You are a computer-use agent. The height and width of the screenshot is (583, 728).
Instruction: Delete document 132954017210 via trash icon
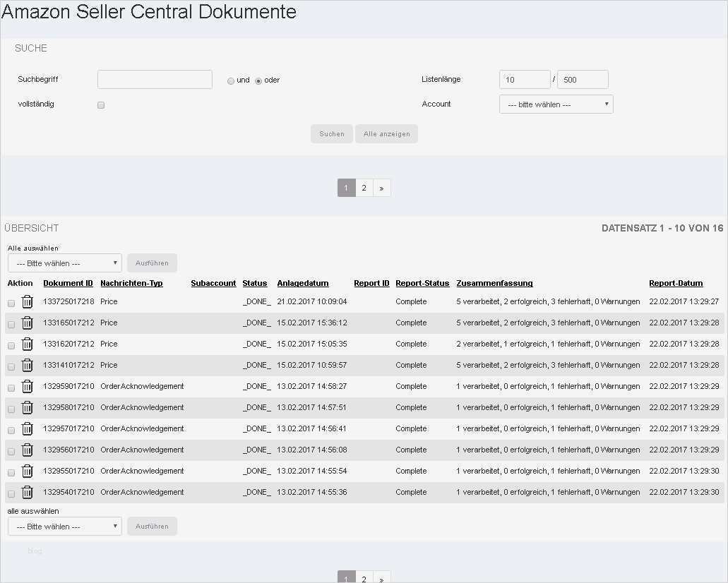[28, 492]
